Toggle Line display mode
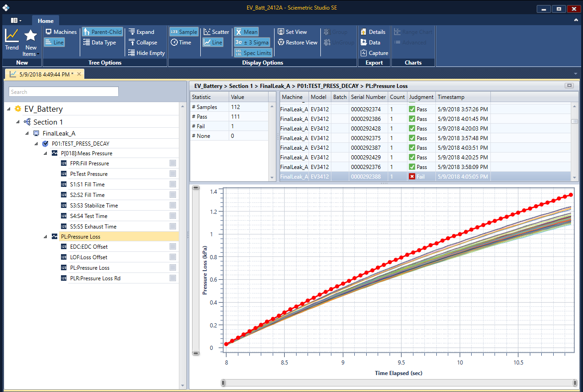Viewport: 583px width, 392px height. click(x=213, y=43)
